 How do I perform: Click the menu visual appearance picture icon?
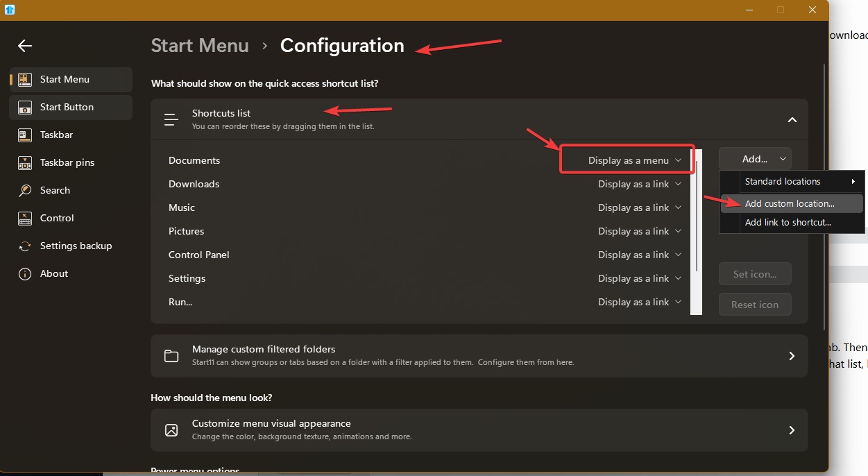click(x=171, y=430)
